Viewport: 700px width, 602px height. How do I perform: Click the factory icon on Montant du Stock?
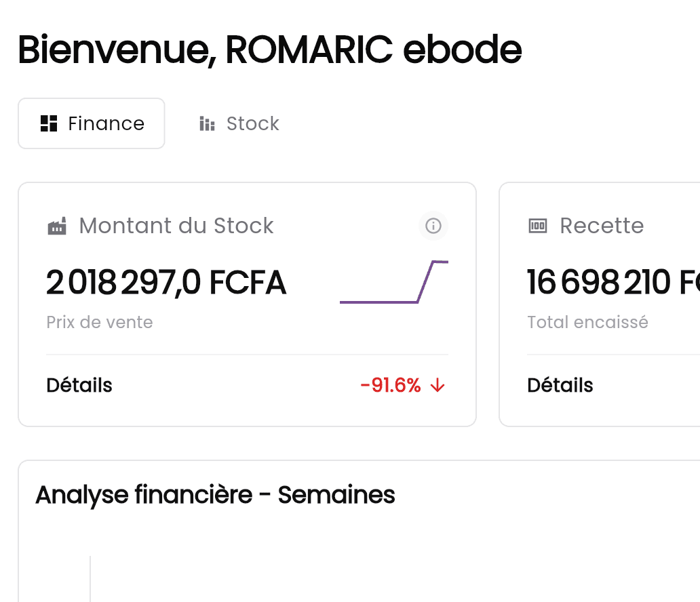click(57, 226)
